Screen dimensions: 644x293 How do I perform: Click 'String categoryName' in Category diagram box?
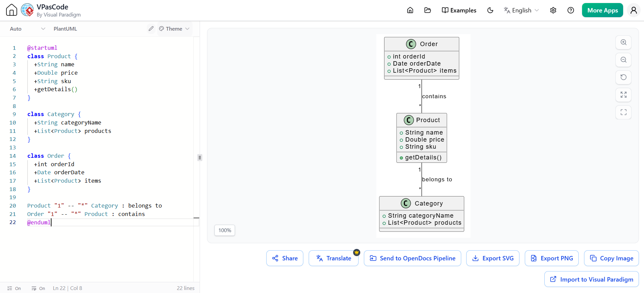coord(421,216)
